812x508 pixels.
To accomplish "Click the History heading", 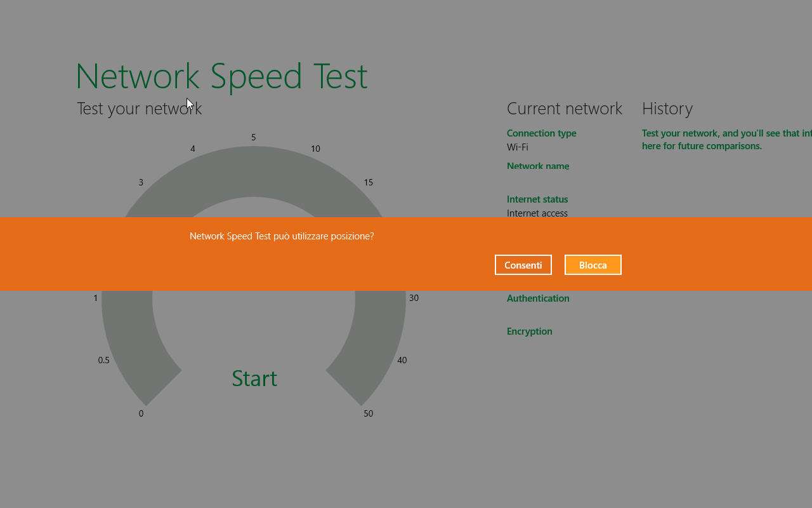I will point(667,109).
